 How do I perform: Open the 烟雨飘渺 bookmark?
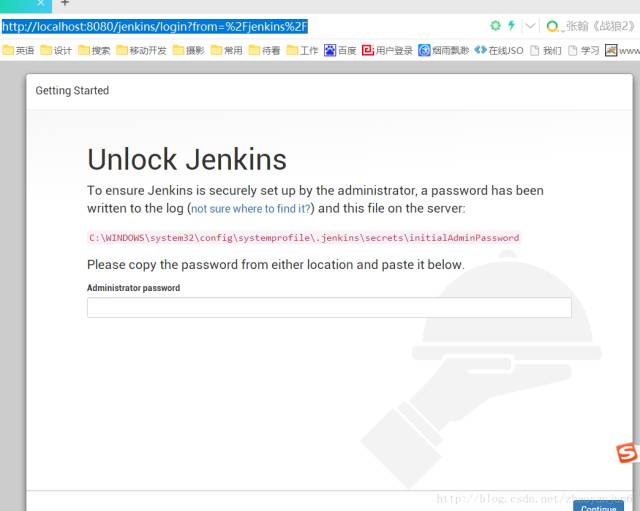pos(444,50)
